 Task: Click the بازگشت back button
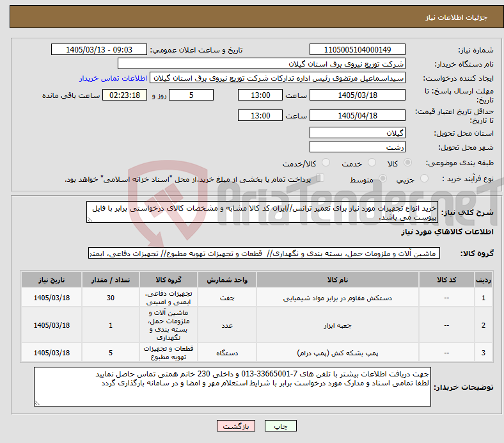pyautogui.click(x=236, y=426)
